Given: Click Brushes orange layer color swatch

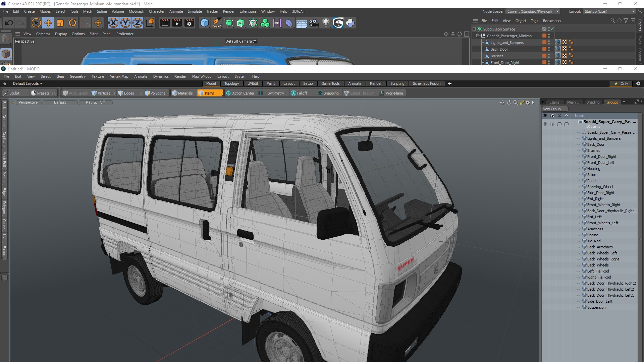Looking at the screenshot, I should [544, 56].
